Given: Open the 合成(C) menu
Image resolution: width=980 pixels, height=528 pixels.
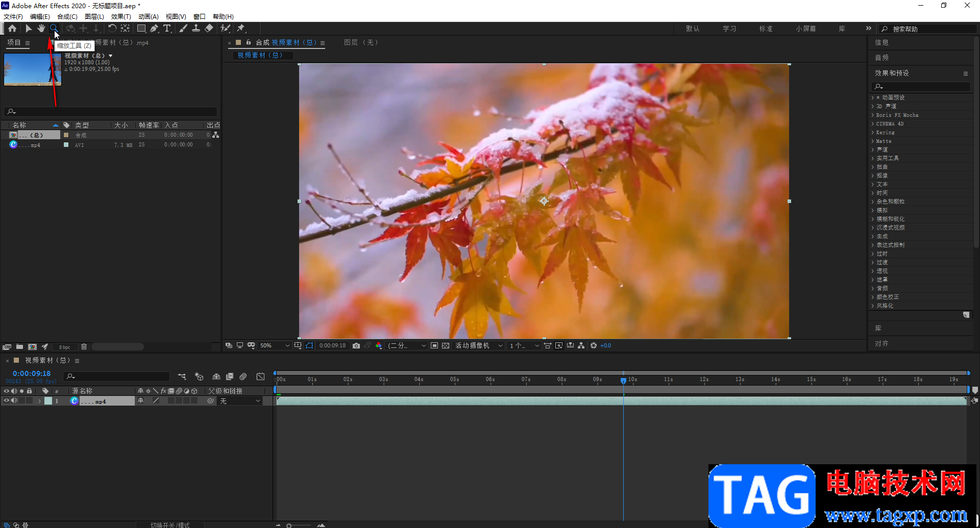Looking at the screenshot, I should click(67, 17).
